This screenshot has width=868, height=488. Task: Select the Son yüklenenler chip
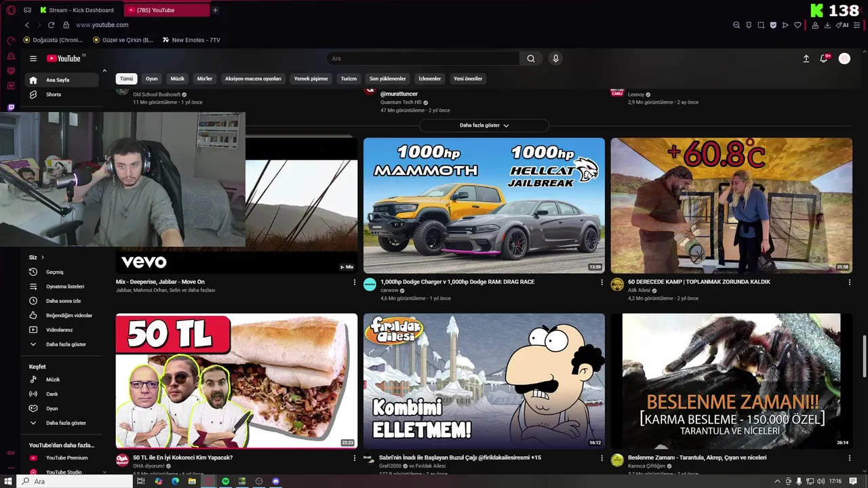coord(387,79)
